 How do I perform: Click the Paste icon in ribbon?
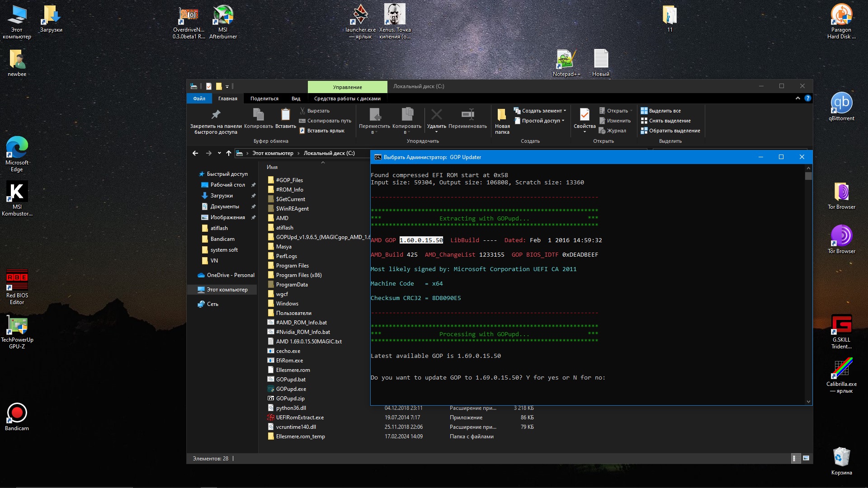(285, 115)
